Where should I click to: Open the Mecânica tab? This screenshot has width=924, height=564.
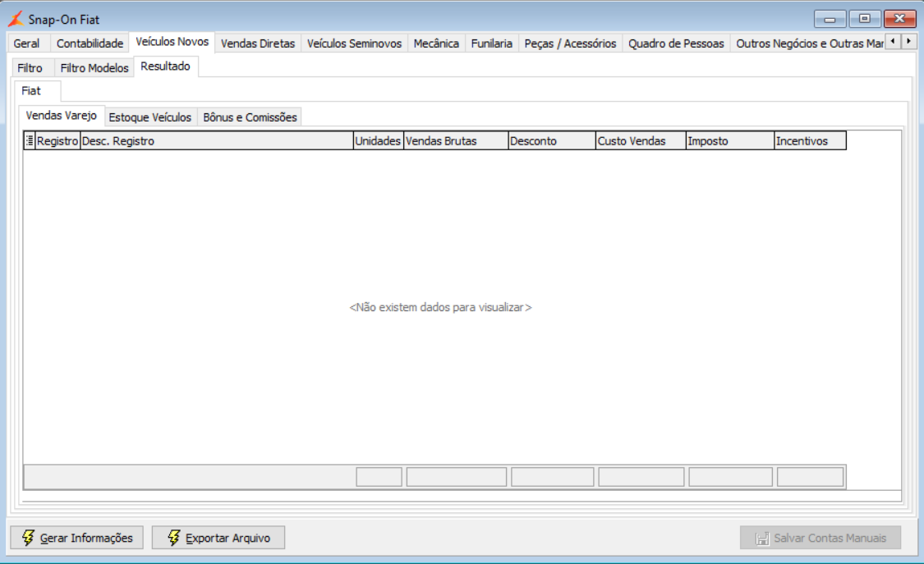(x=436, y=44)
